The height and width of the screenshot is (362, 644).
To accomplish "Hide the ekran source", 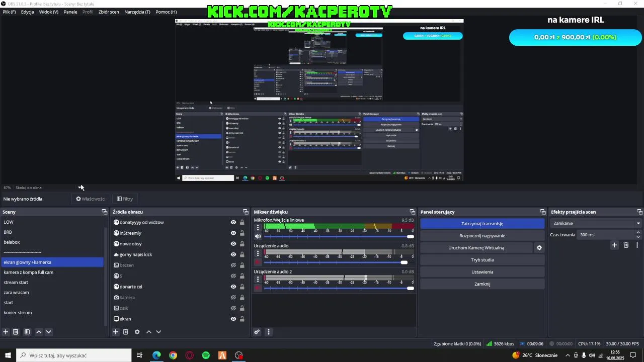I will point(233,319).
